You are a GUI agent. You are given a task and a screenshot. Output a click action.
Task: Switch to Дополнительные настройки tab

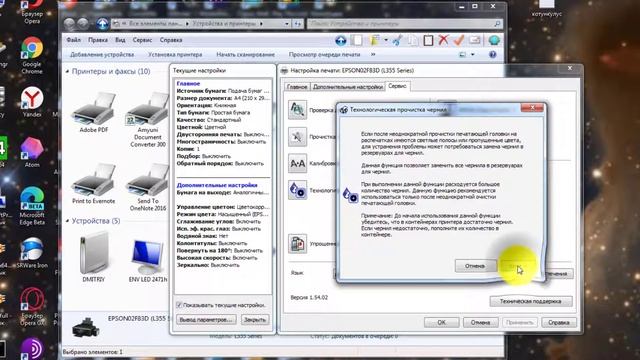tap(348, 87)
